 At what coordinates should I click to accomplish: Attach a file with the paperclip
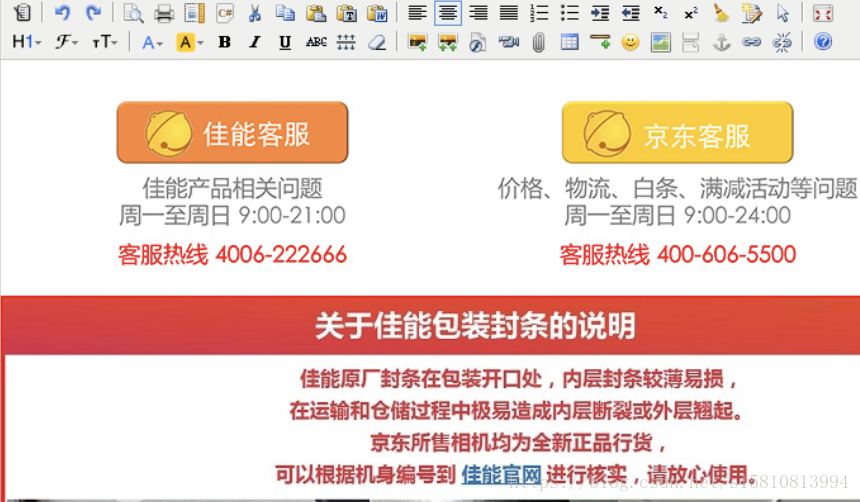539,42
